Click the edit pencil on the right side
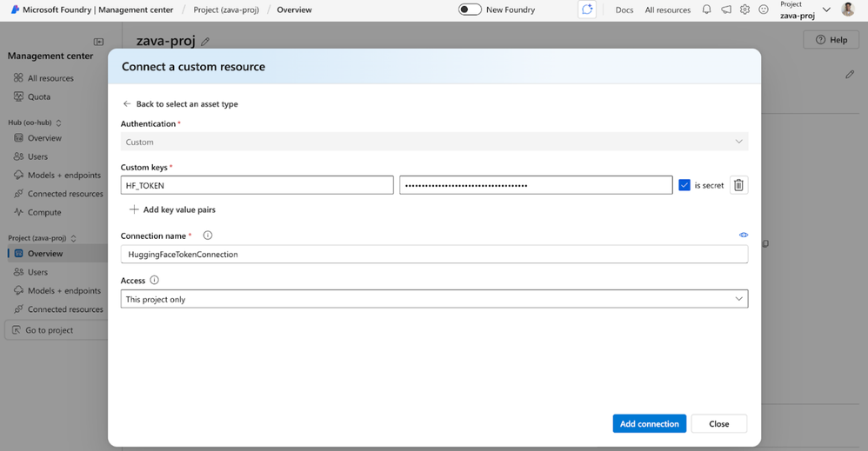 coord(850,74)
